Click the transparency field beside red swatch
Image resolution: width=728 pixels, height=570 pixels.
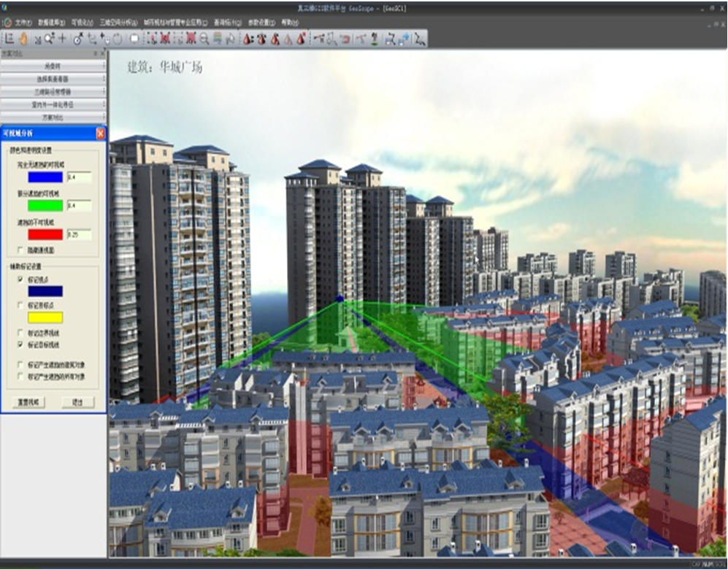pos(79,235)
